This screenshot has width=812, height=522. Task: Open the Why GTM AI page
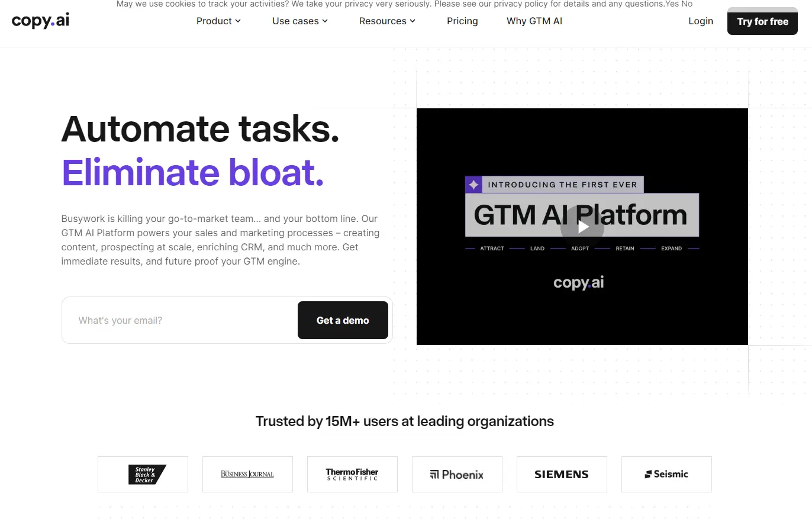[534, 21]
